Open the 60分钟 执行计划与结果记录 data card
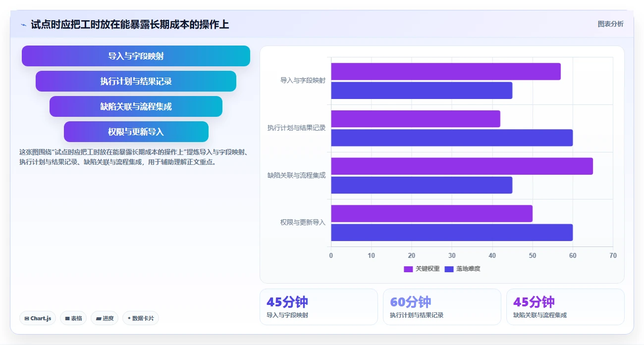This screenshot has height=345, width=644. (442, 307)
